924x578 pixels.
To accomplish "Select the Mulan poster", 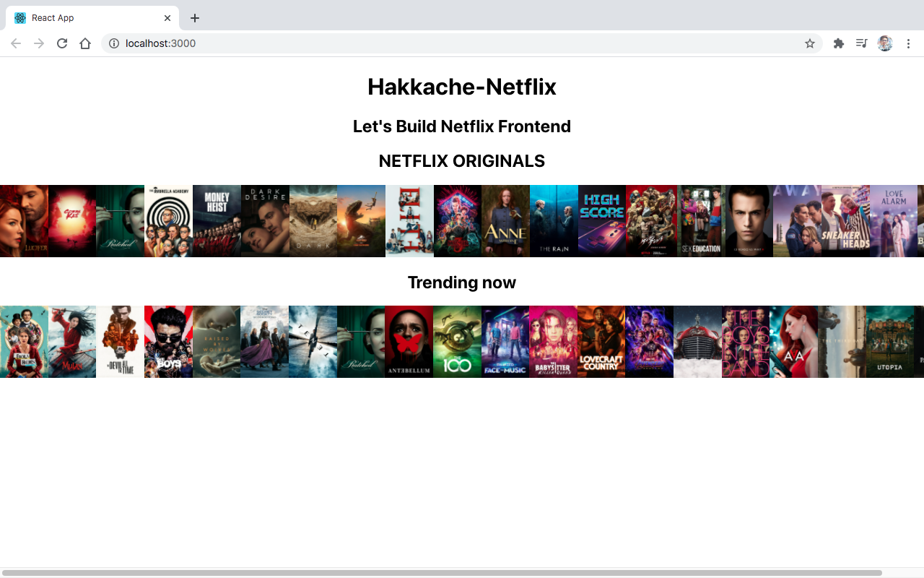I will click(x=72, y=342).
